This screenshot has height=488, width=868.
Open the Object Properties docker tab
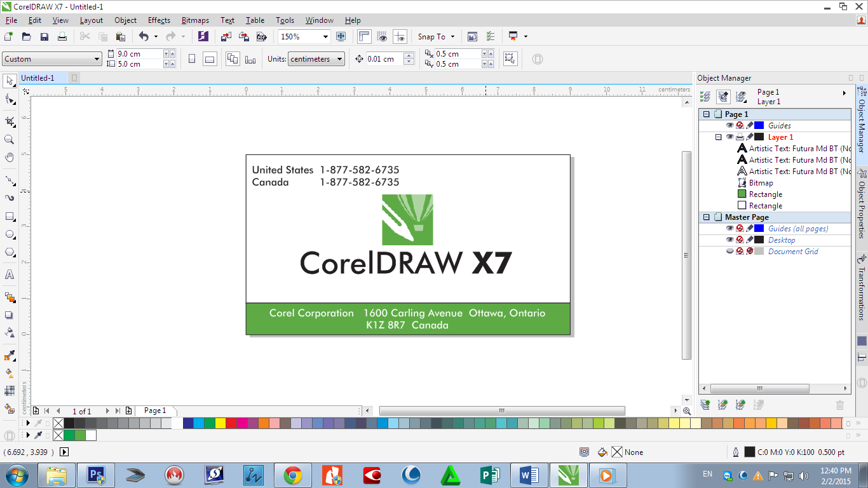[x=862, y=205]
